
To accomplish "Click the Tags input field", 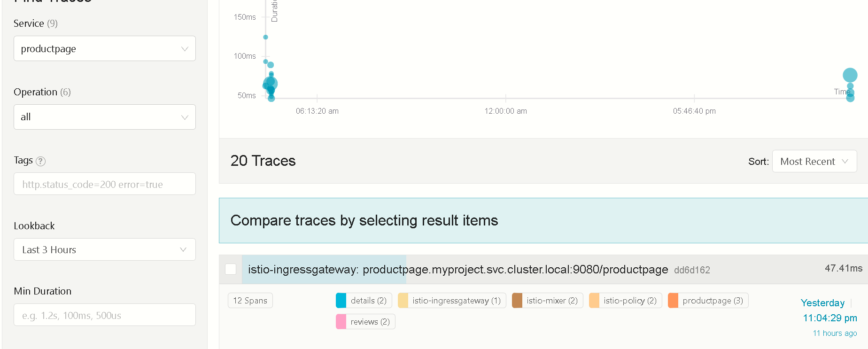I will point(104,184).
